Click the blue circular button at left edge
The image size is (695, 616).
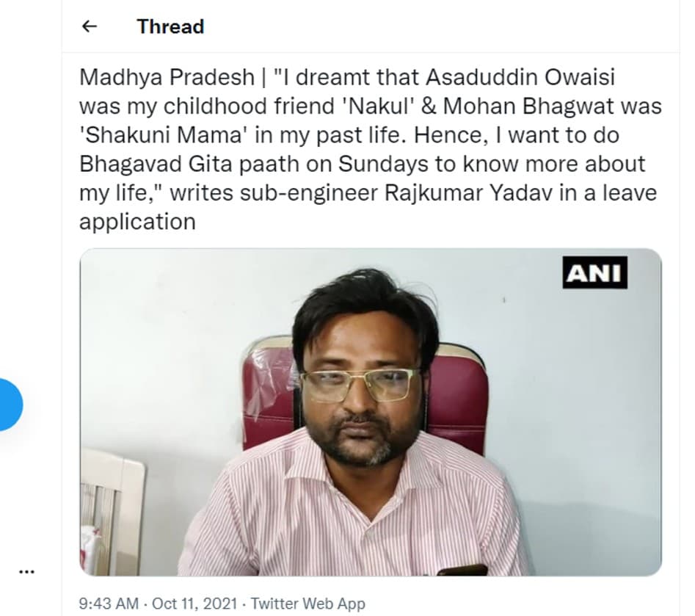coord(9,404)
